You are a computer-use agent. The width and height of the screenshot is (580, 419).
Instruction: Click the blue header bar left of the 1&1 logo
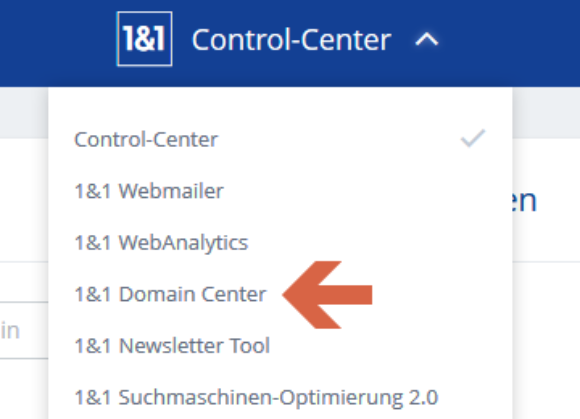click(x=57, y=43)
